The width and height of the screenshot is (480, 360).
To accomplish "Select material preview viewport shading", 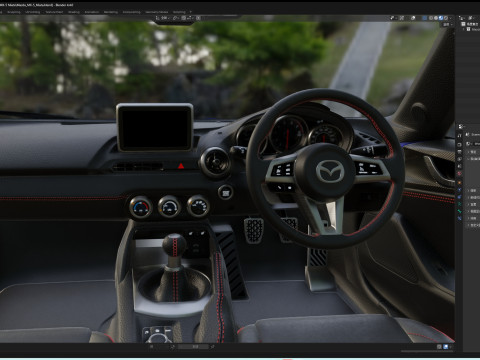I will click(441, 18).
